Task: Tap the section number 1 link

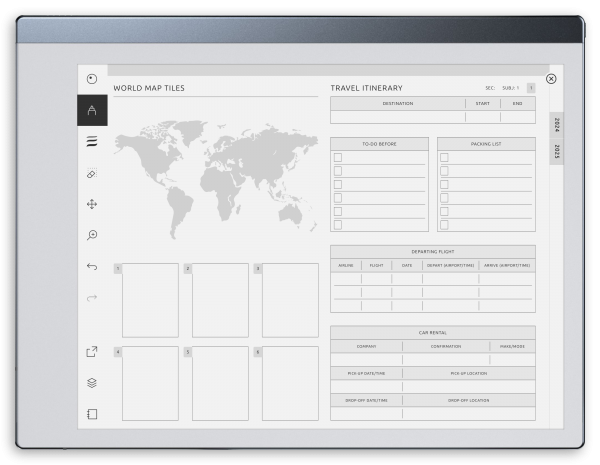Action: pos(530,88)
